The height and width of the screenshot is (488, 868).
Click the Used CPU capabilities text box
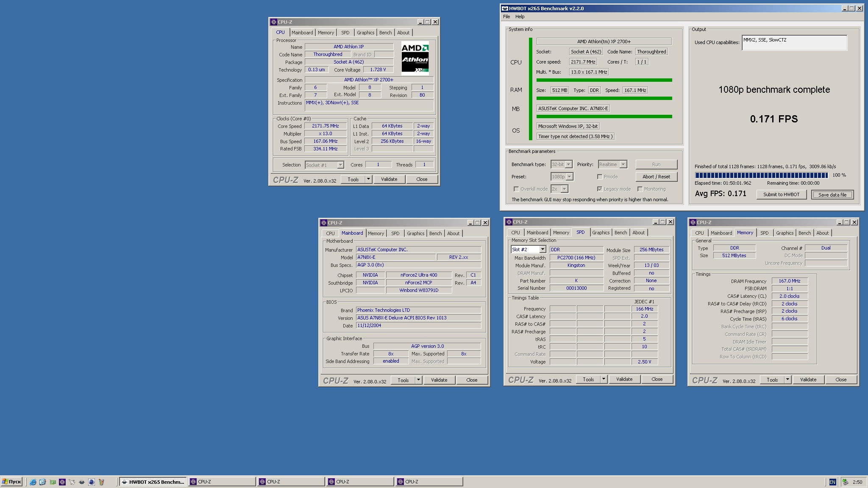pos(794,43)
